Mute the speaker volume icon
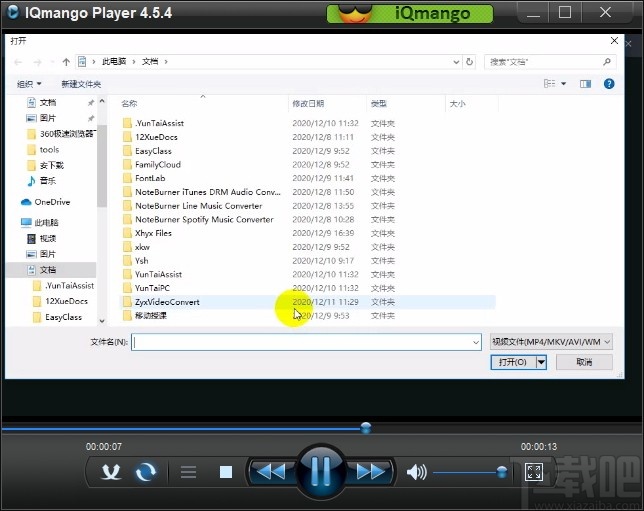The image size is (644, 511). tap(416, 472)
